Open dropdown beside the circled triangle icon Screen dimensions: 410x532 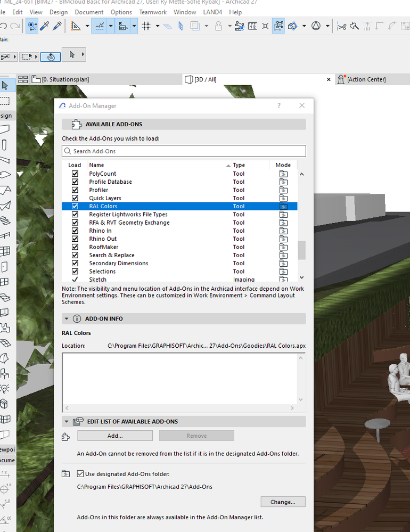[x=327, y=26]
